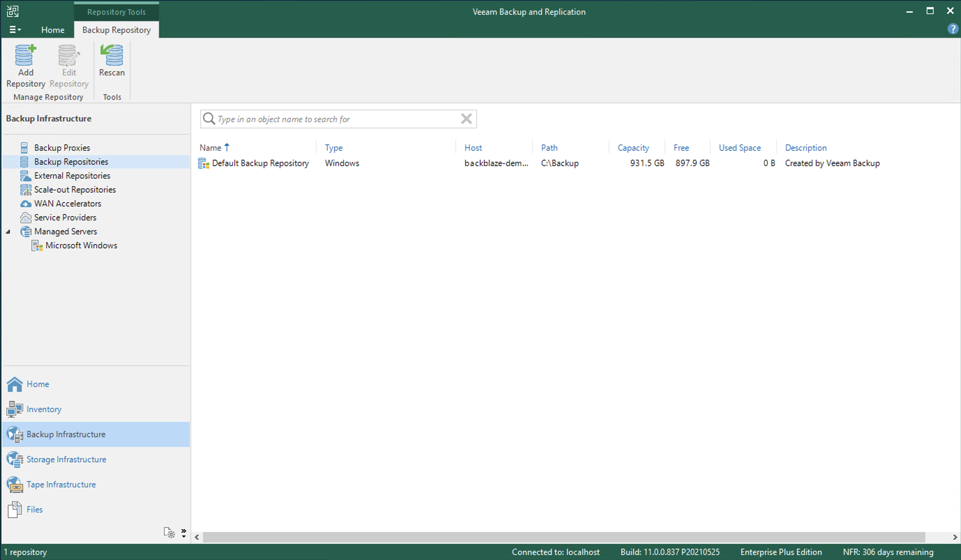
Task: Clear the search with the X button
Action: coord(467,119)
